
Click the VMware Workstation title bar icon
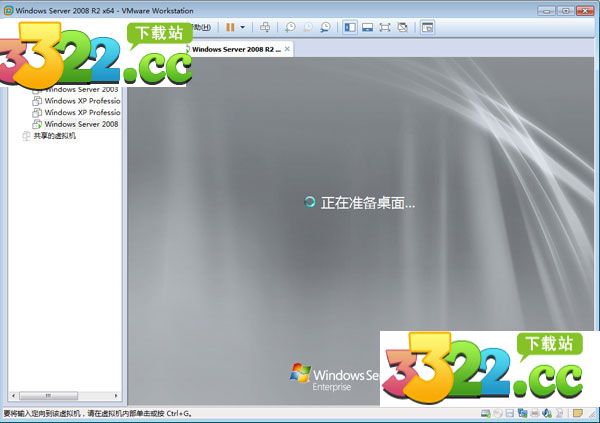[x=8, y=11]
